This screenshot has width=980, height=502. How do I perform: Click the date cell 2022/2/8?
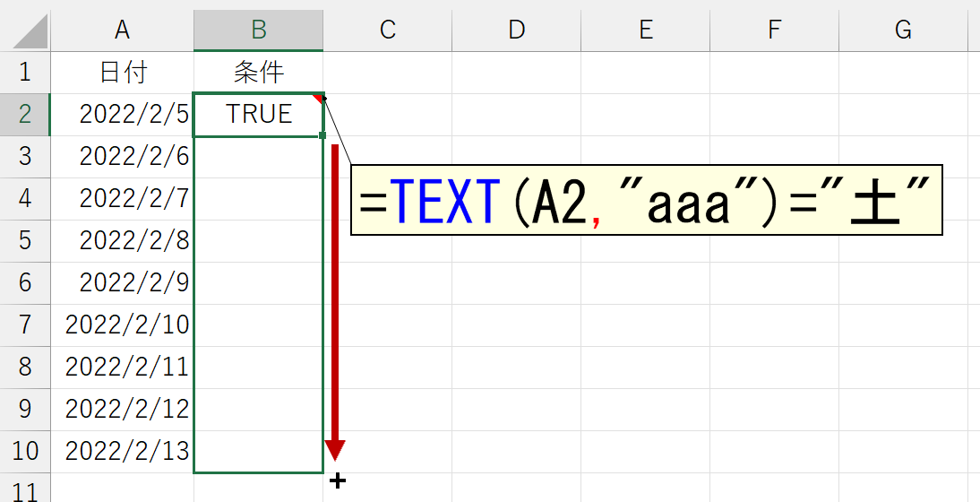(x=123, y=240)
